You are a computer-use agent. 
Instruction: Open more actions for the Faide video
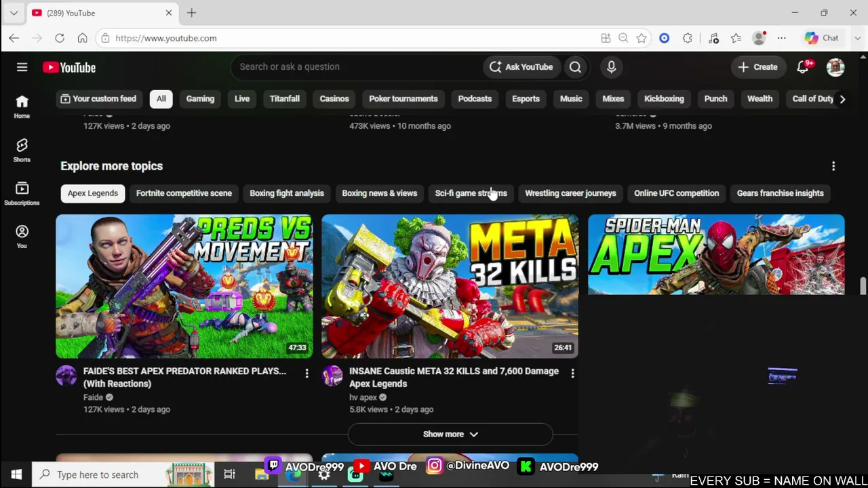pos(307,373)
